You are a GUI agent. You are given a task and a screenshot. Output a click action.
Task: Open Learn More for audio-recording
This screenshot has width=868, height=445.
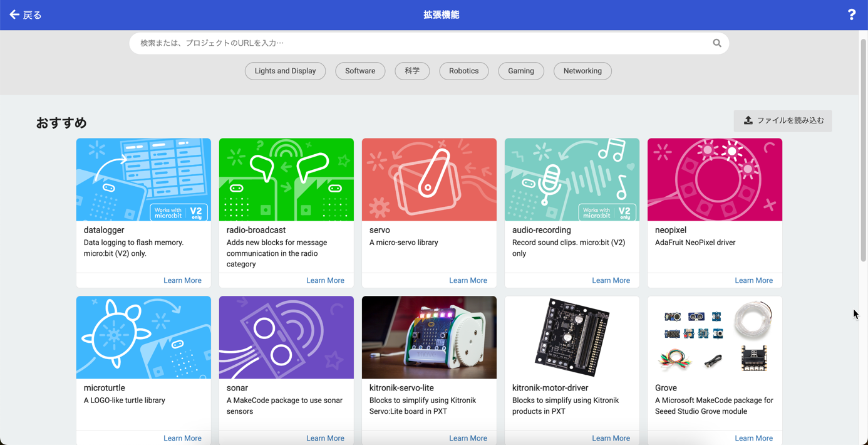tap(611, 280)
